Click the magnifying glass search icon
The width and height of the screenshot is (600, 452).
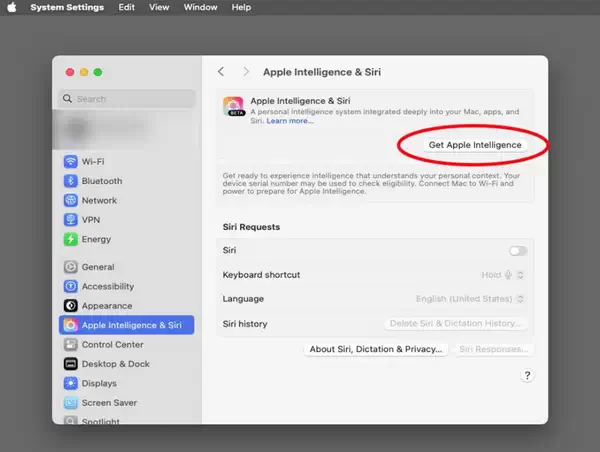[x=67, y=99]
